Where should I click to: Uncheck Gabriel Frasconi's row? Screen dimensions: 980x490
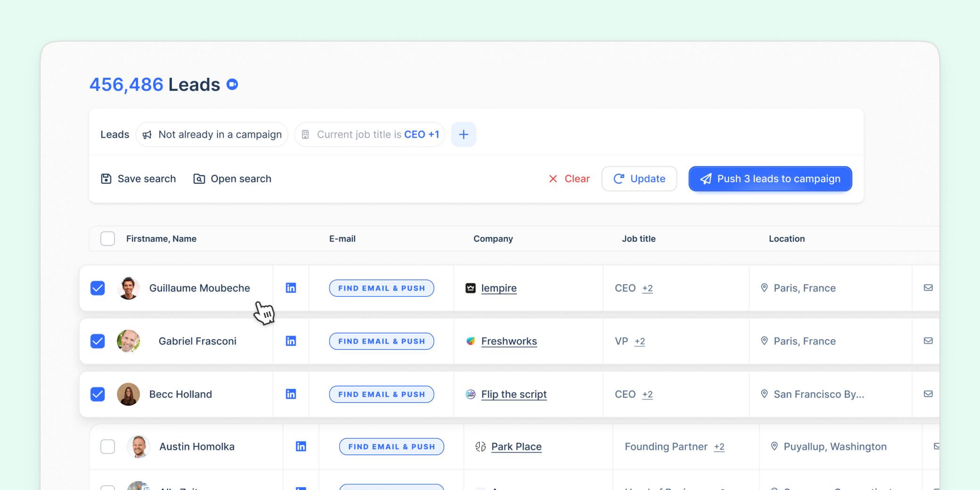(98, 341)
